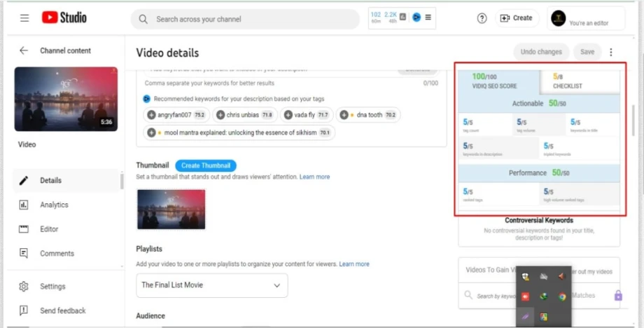Click the Create button in header
The height and width of the screenshot is (328, 644).
click(516, 18)
